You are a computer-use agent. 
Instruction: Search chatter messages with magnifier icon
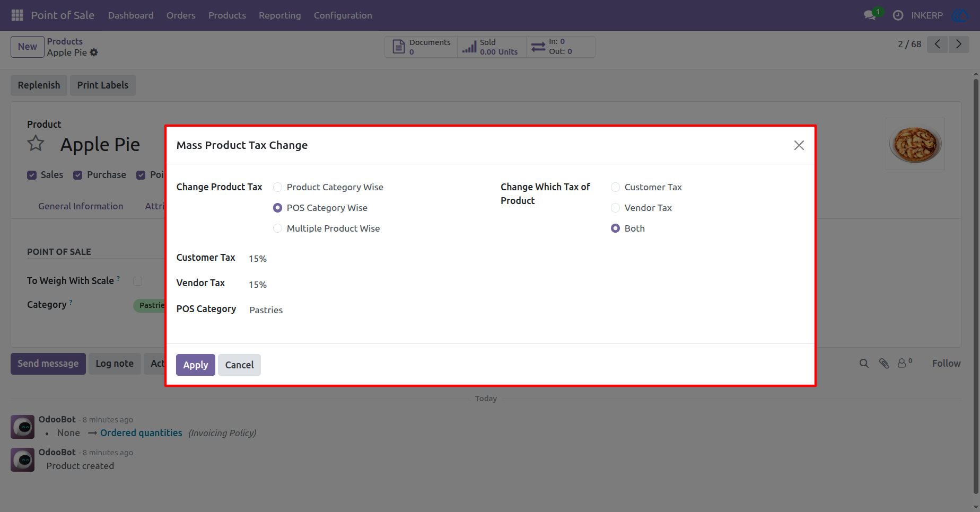coord(864,364)
